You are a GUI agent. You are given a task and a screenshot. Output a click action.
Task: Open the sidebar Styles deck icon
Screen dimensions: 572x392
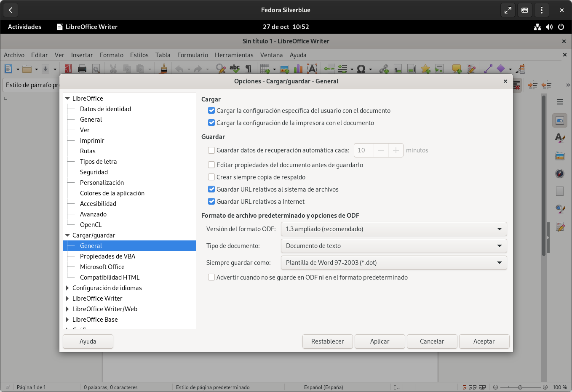(x=560, y=138)
